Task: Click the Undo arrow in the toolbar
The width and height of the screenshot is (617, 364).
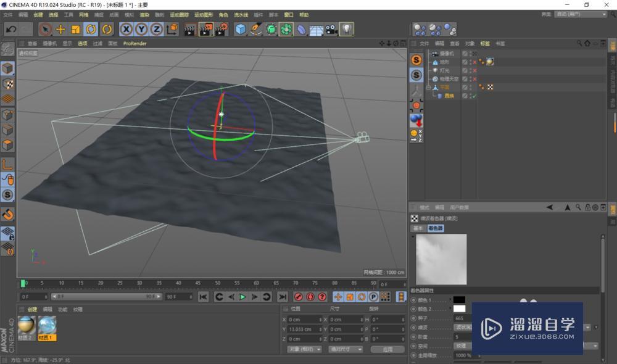Action: 11,29
